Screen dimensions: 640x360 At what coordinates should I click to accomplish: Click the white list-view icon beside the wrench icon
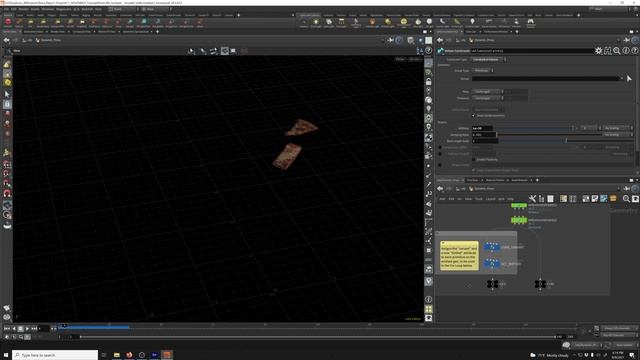pyautogui.click(x=550, y=199)
